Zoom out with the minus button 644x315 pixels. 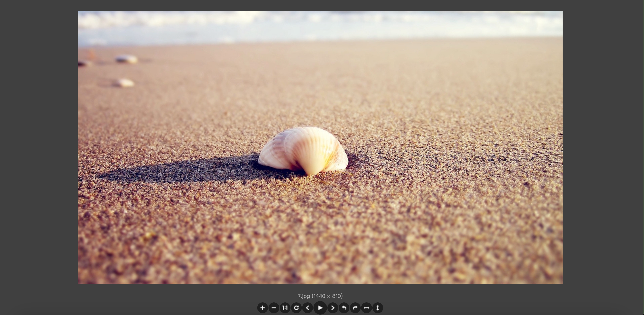pyautogui.click(x=274, y=308)
